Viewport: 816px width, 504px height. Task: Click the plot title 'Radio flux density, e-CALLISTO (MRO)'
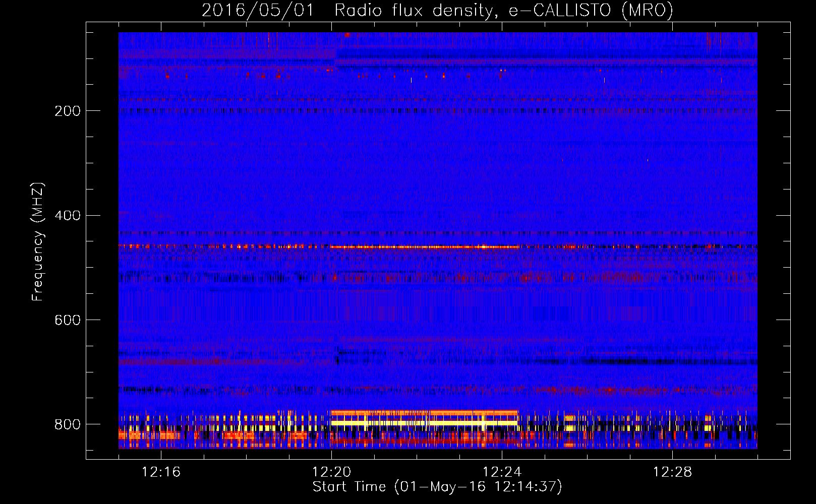click(504, 10)
